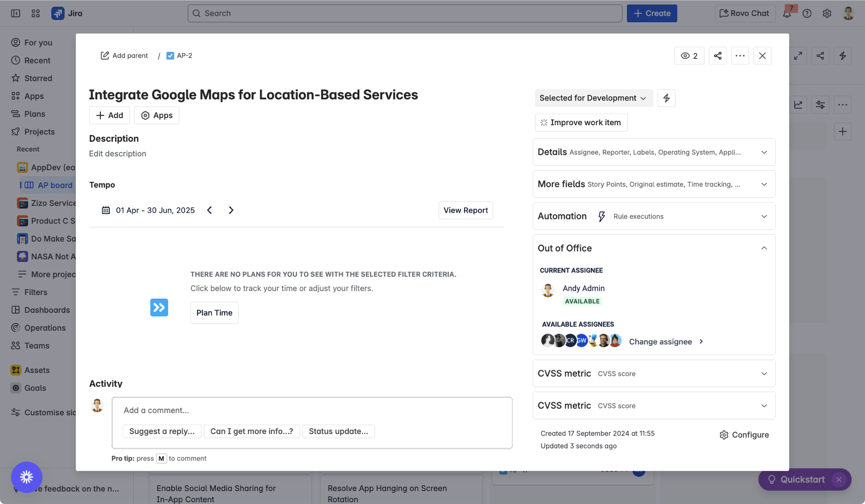
Task: Open Dashboards in the sidebar
Action: pyautogui.click(x=47, y=310)
